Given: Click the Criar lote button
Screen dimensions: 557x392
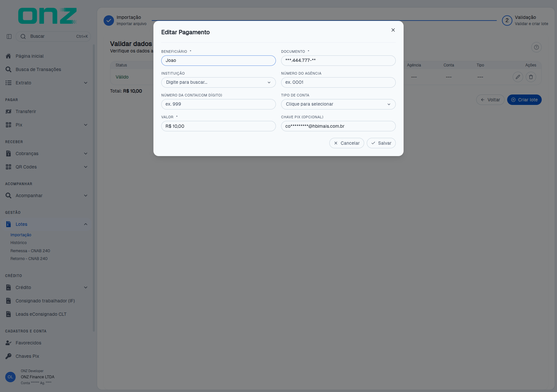Looking at the screenshot, I should 524,100.
